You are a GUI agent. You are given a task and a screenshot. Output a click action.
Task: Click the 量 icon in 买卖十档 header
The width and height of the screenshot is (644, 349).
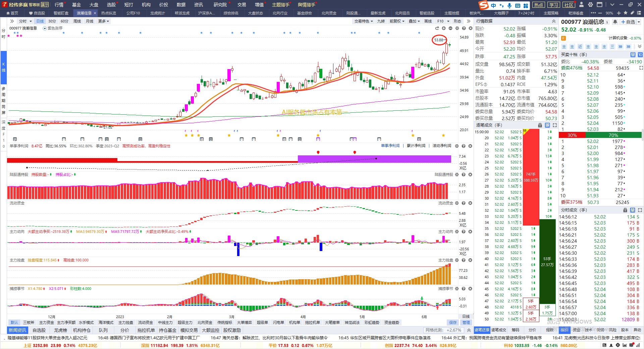point(633,54)
